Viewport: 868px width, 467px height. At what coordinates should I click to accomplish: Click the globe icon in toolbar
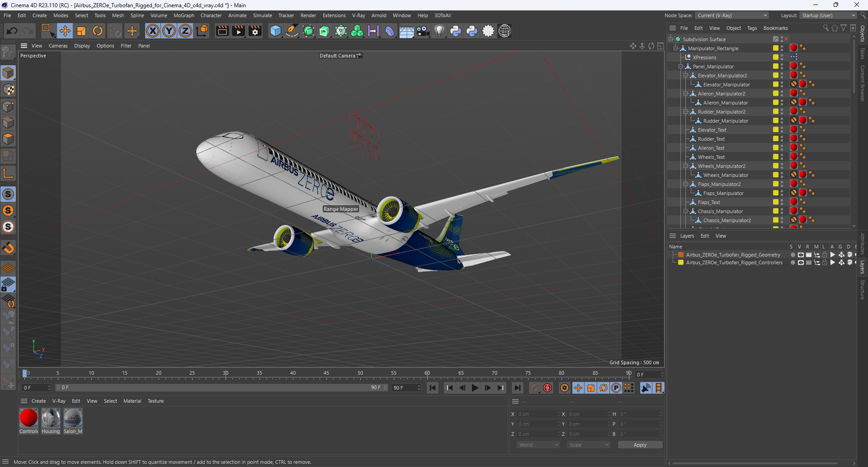pos(505,31)
